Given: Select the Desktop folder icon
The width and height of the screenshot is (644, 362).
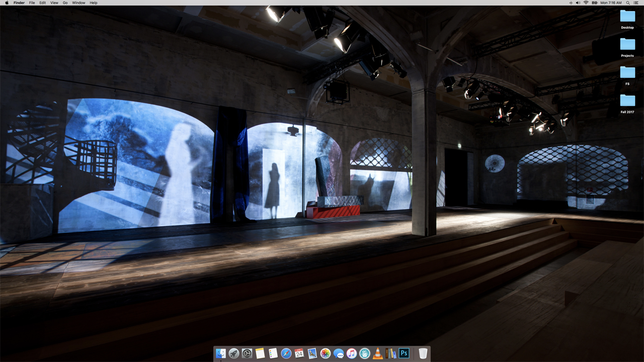Looking at the screenshot, I should click(627, 17).
